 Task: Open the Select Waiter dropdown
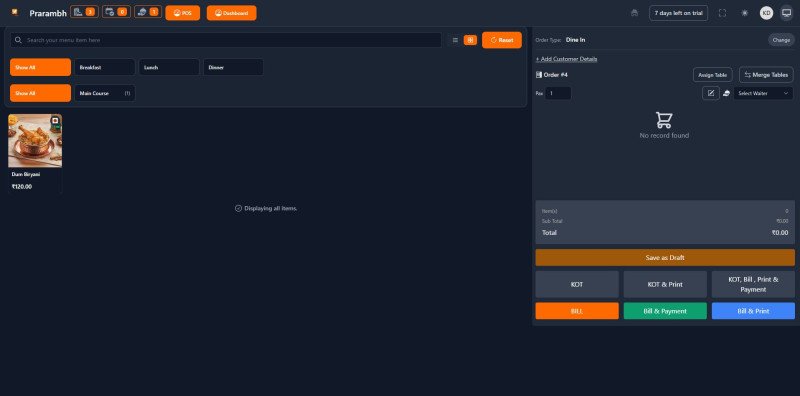point(763,93)
